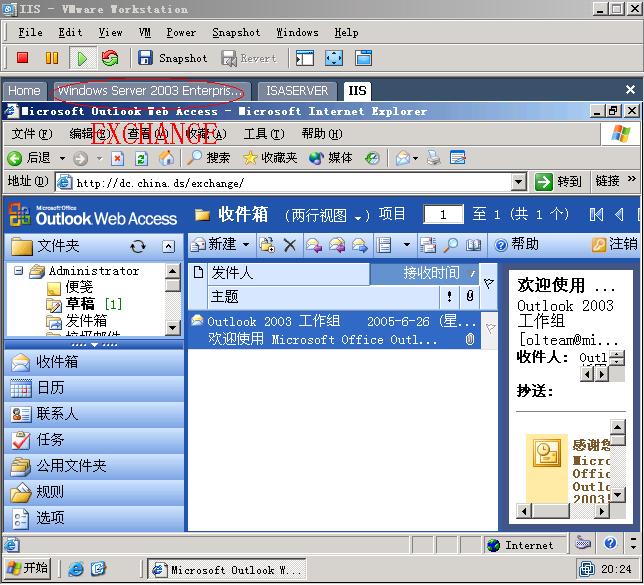
Task: Click the IE 后退 back button
Action: point(30,158)
